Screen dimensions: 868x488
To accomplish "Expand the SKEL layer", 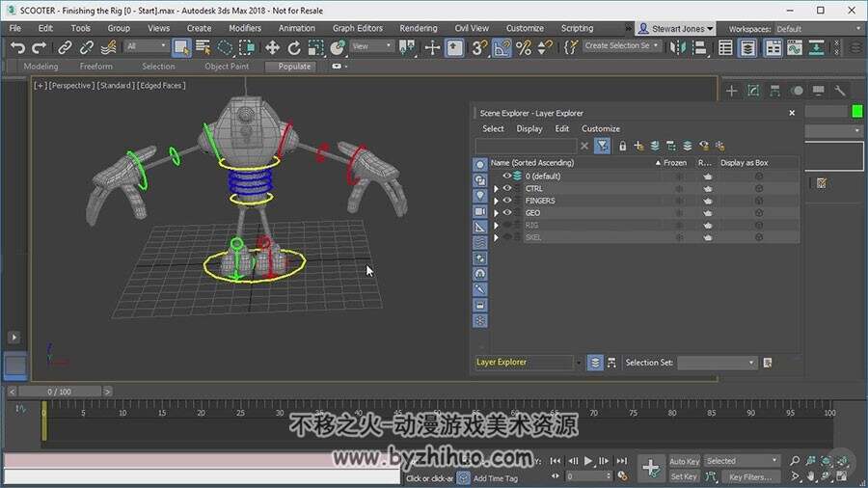I will 496,237.
